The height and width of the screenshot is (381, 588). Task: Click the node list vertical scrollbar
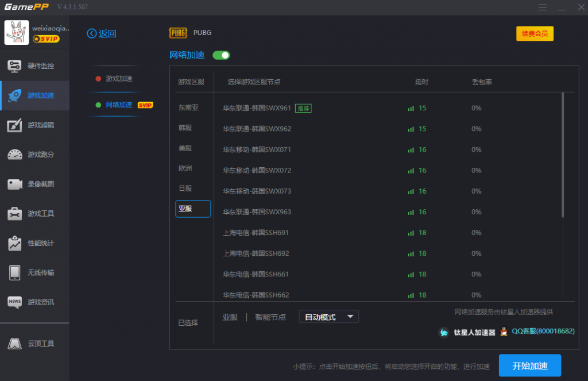(563, 155)
